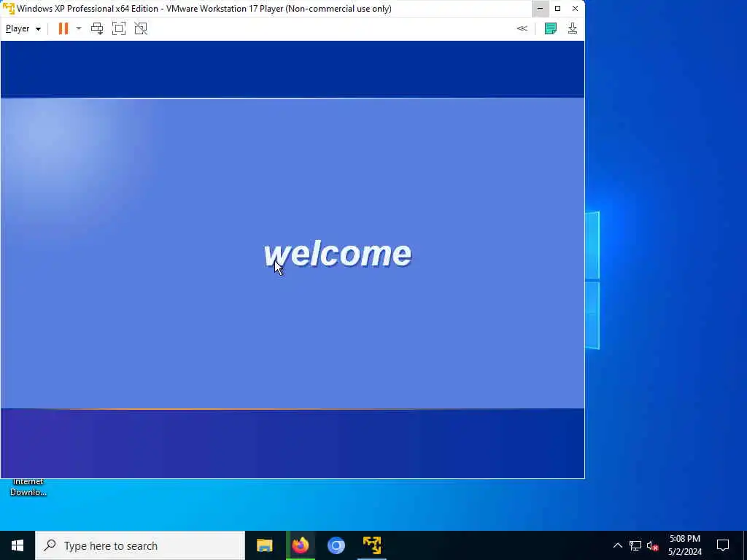Screen dimensions: 747x560
Task: Open File Explorer from the taskbar
Action: pos(264,545)
